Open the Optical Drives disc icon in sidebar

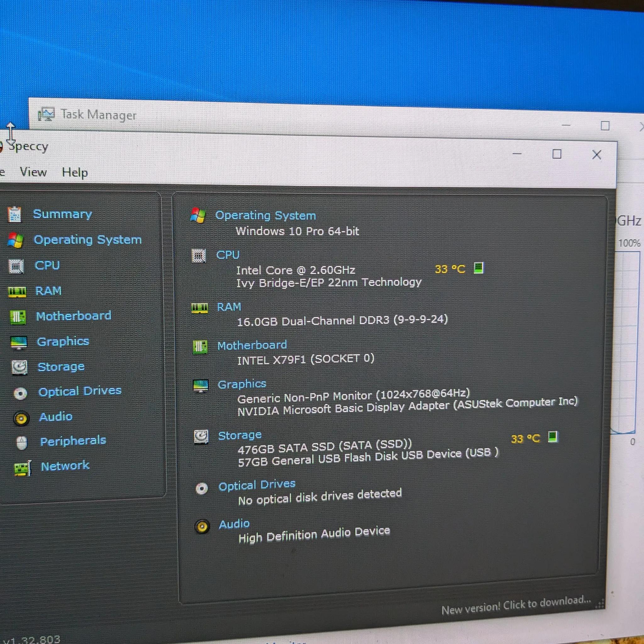(20, 394)
